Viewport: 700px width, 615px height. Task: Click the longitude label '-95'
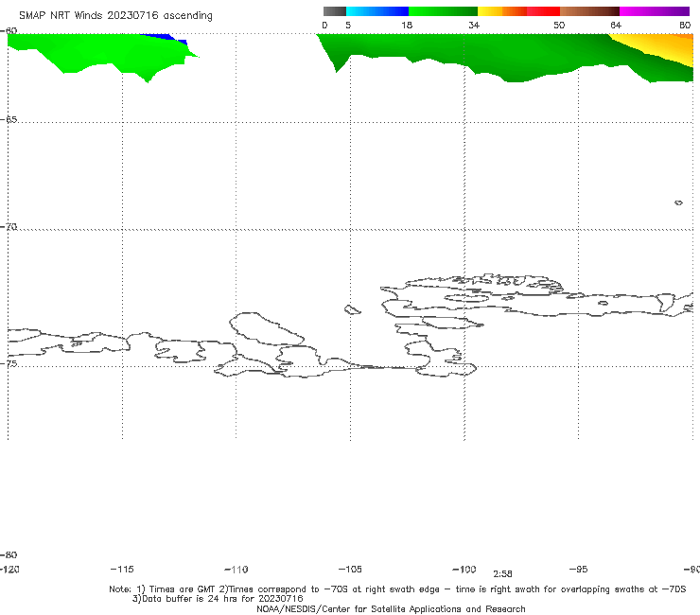(578, 569)
